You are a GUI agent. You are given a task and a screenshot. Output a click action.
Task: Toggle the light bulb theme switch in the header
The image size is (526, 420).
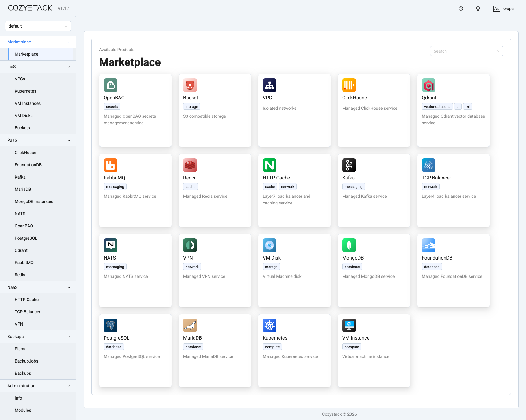478,9
